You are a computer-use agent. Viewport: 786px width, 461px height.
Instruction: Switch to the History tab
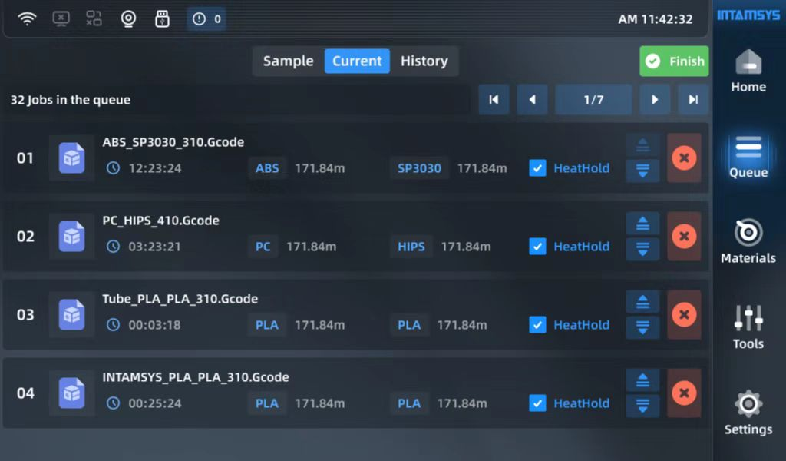point(424,61)
